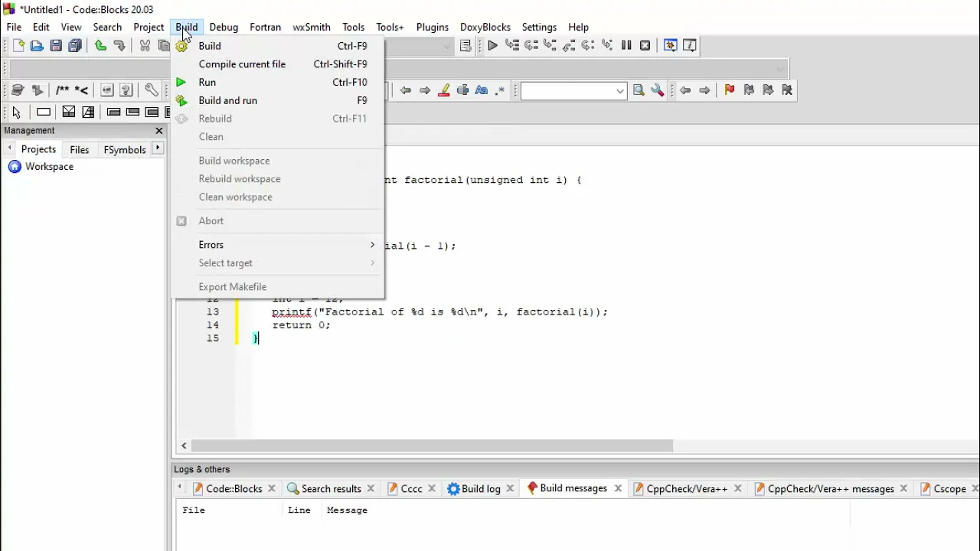Go to the previous bookmark flag icon

tap(749, 90)
